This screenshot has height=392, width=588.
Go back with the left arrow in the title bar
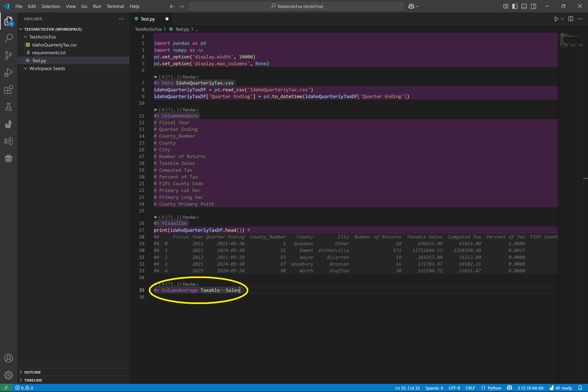pos(172,6)
